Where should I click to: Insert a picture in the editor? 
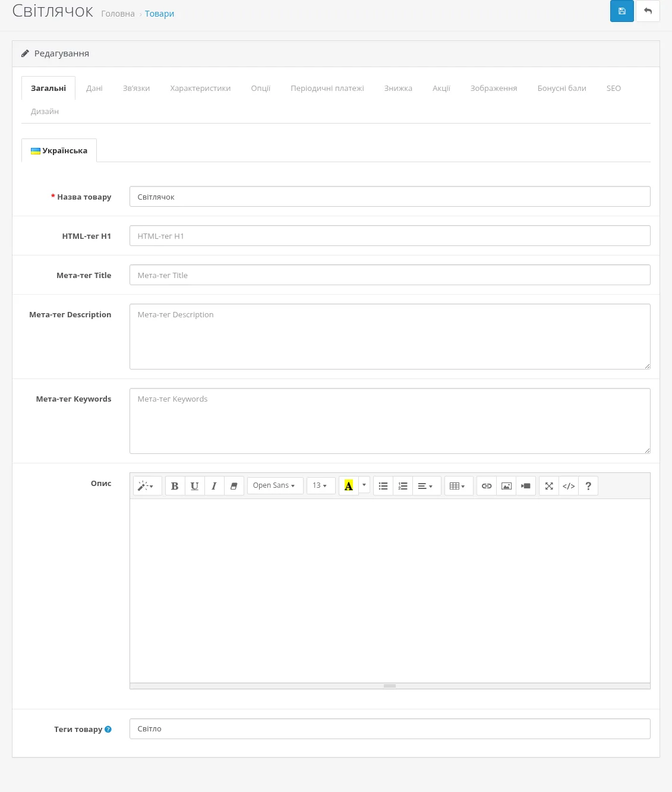506,486
